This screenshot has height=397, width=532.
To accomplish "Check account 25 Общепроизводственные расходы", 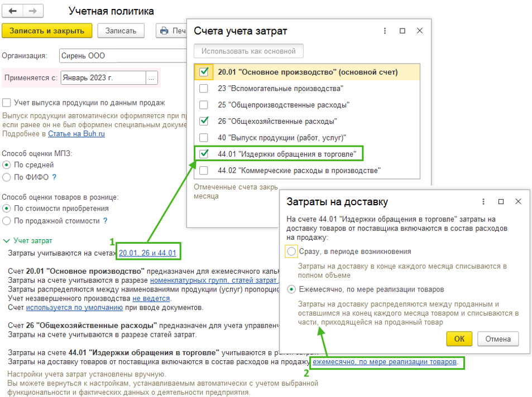I will [204, 105].
